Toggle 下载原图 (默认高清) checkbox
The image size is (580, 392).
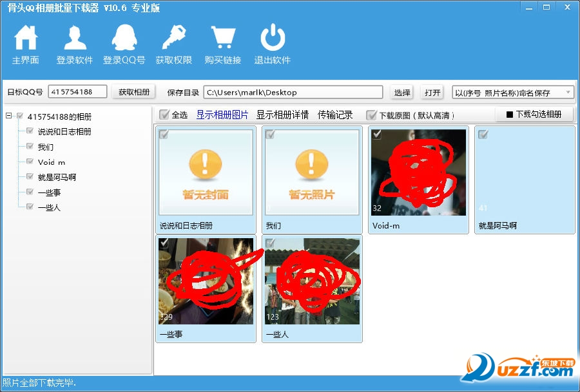pos(371,115)
